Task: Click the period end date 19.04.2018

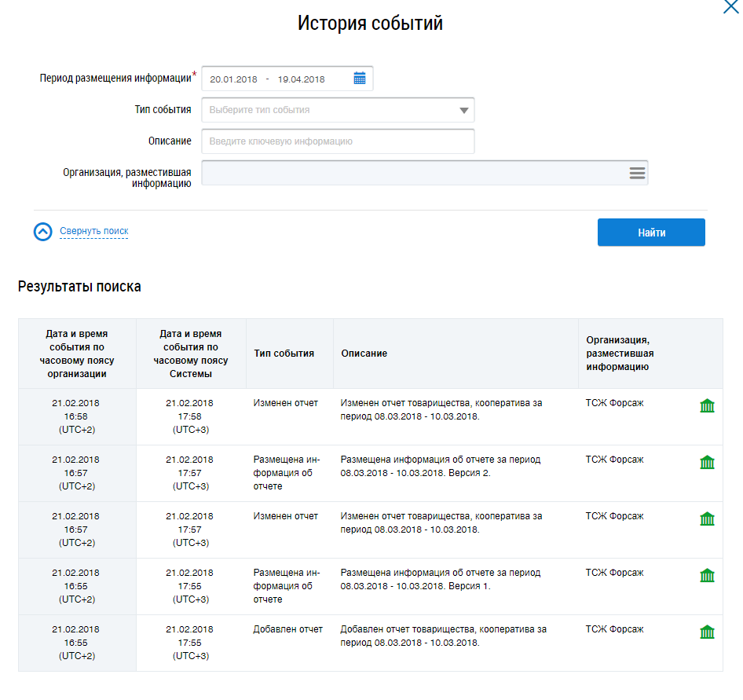Action: (x=301, y=79)
